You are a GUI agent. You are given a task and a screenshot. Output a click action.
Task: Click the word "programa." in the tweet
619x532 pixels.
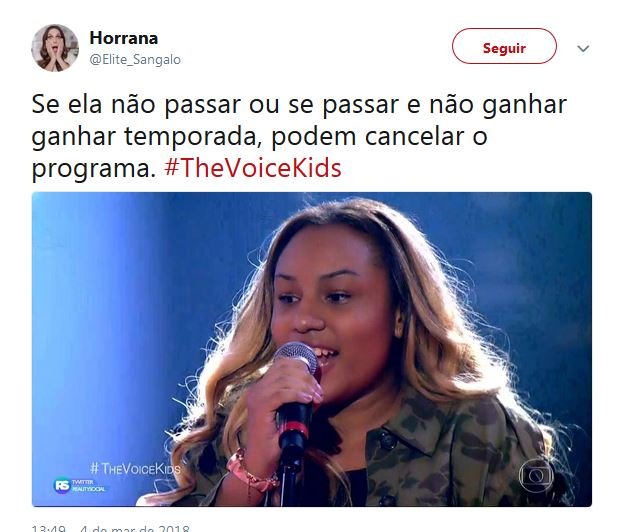click(x=94, y=169)
